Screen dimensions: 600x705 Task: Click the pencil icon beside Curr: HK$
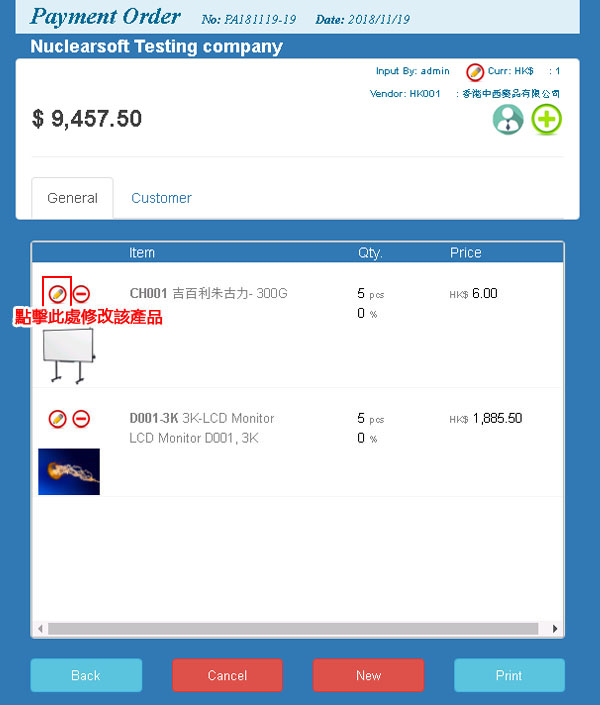coord(475,72)
